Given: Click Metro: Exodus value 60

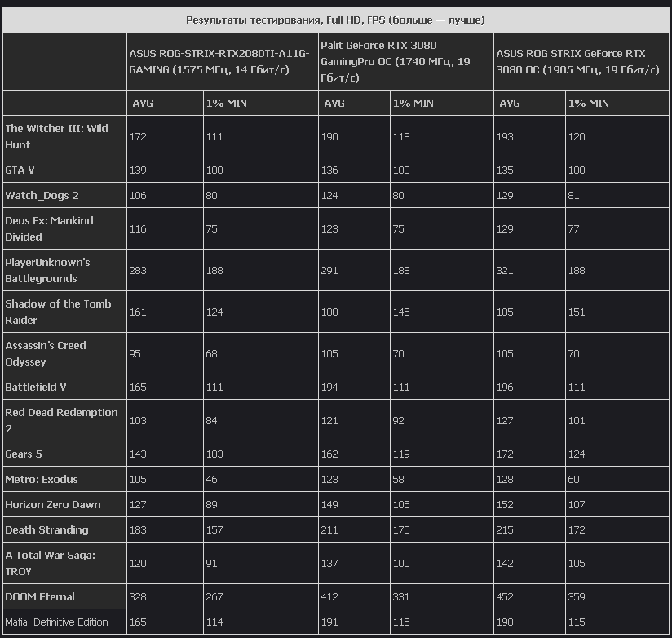Looking at the screenshot, I should [x=573, y=480].
